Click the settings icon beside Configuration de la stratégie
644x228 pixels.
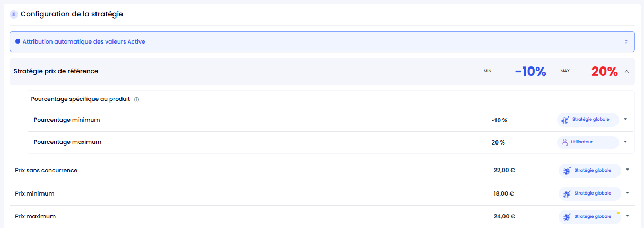(14, 14)
